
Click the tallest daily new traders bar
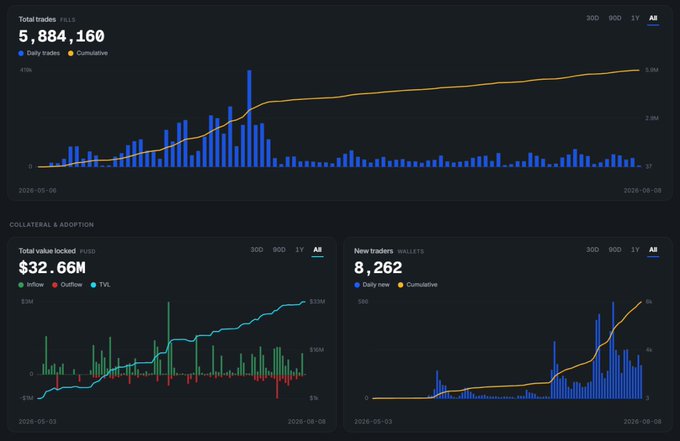point(613,350)
